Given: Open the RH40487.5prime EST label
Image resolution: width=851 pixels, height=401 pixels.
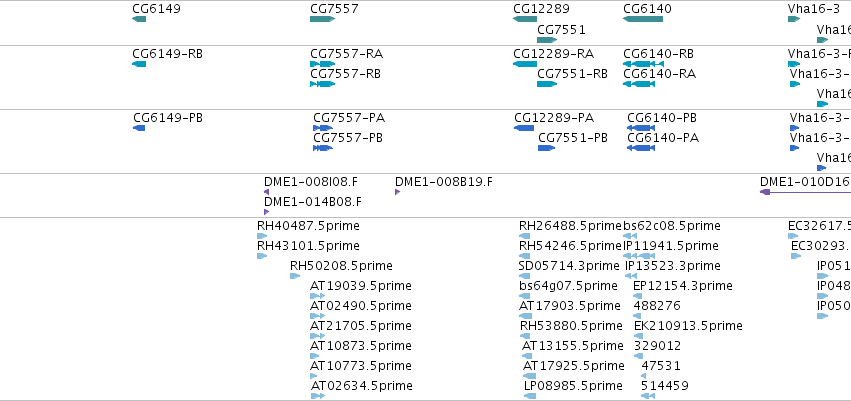Looking at the screenshot, I should click(308, 226).
